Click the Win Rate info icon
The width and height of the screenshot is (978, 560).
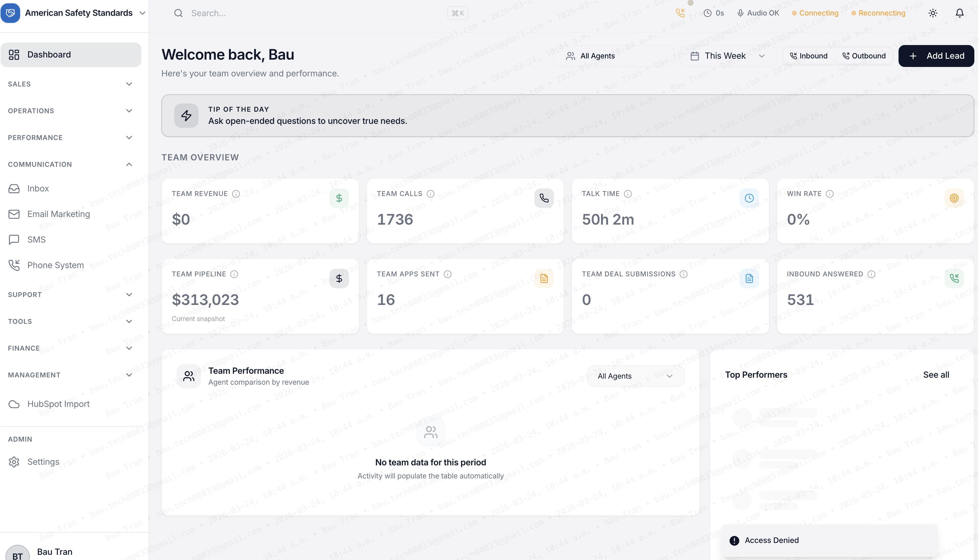(830, 194)
